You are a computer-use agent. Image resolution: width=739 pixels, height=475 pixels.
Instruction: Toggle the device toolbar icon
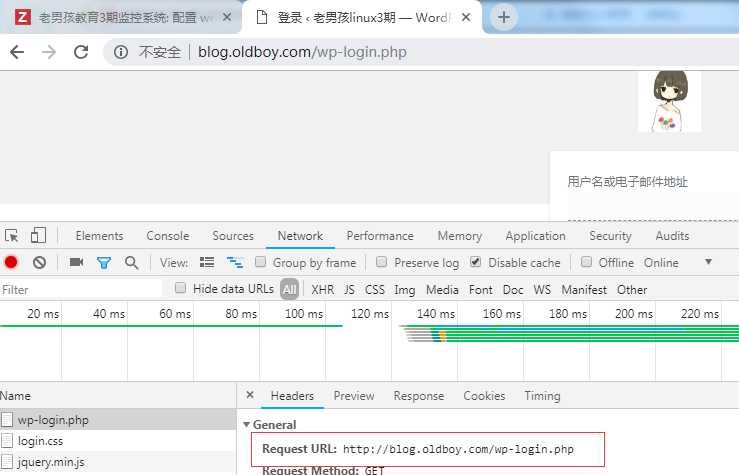point(38,236)
